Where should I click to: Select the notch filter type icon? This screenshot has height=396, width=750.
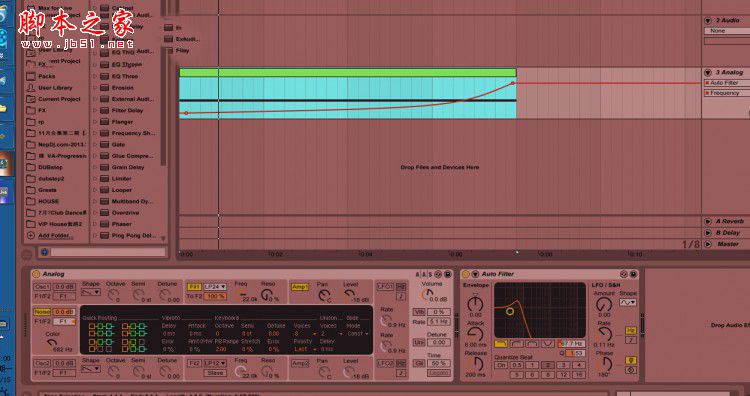pyautogui.click(x=548, y=343)
